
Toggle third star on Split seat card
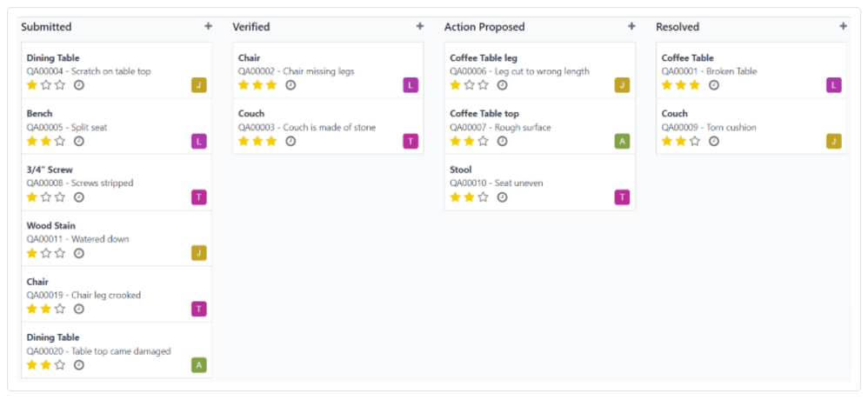coord(60,141)
